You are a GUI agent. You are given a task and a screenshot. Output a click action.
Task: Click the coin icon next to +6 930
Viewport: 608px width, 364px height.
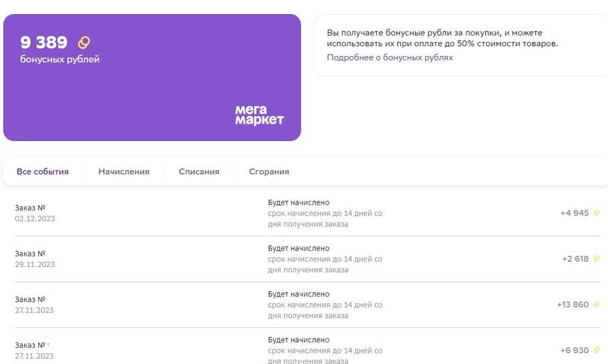[597, 350]
